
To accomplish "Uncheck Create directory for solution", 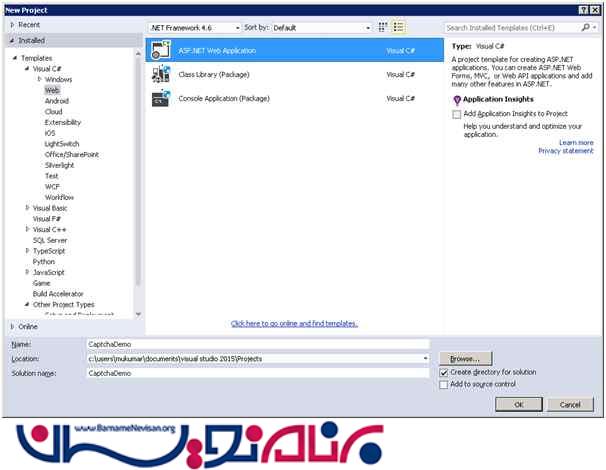I will [x=444, y=373].
